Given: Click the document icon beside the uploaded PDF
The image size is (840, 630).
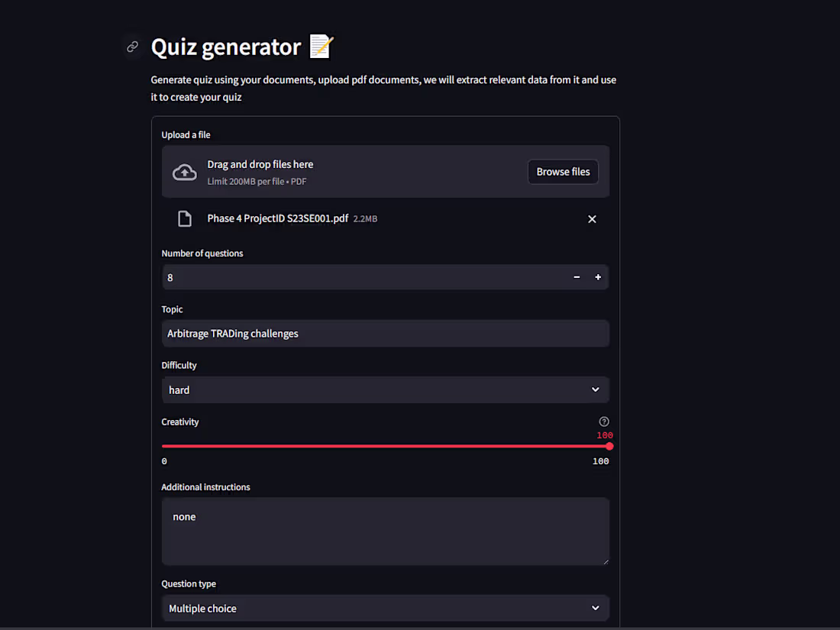Looking at the screenshot, I should 184,218.
